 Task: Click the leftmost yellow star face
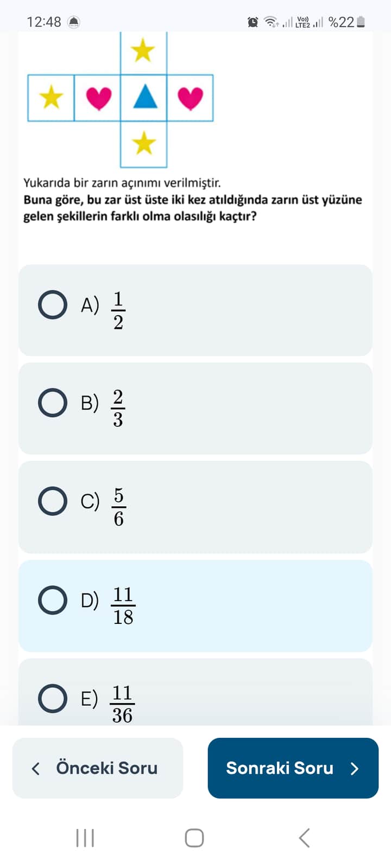[x=52, y=98]
